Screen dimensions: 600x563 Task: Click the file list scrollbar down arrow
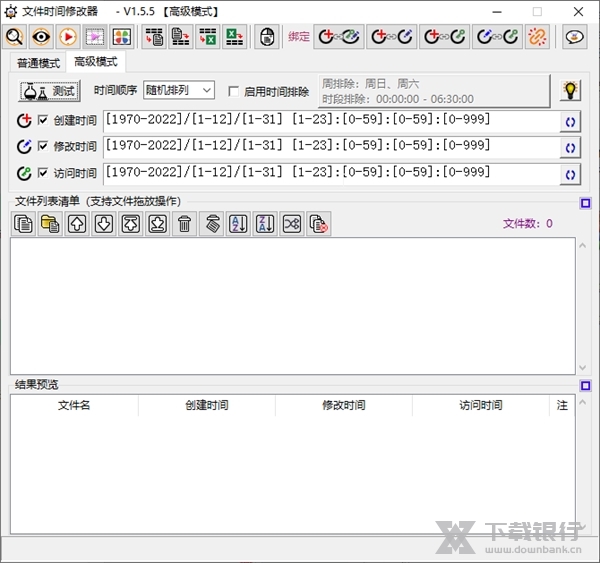[x=583, y=368]
